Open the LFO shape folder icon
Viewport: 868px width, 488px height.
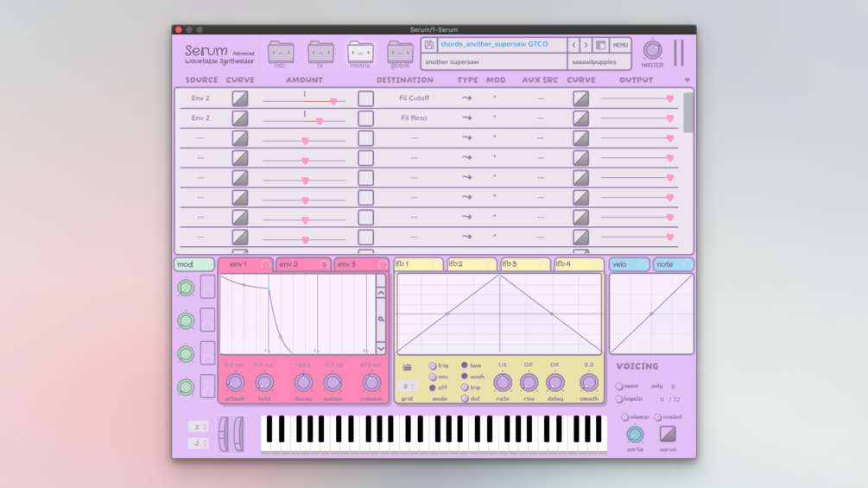pyautogui.click(x=407, y=367)
